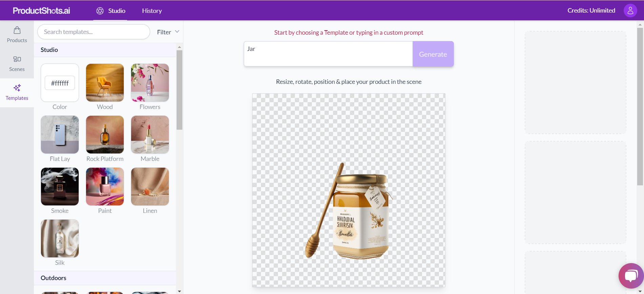Click the Search templates field
Image resolution: width=644 pixels, height=294 pixels.
94,32
